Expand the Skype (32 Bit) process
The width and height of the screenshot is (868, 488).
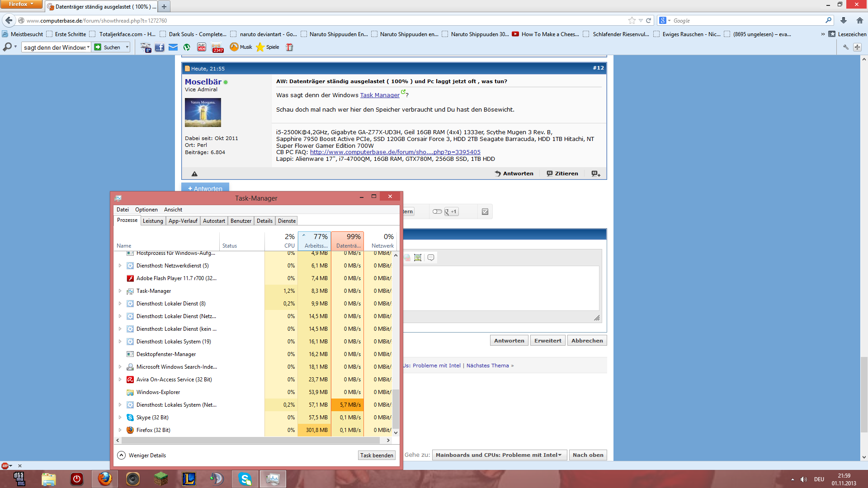(x=120, y=418)
